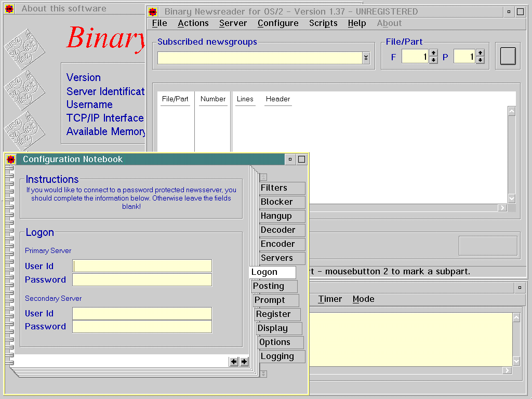Switch to the Prompt notebook tab

(x=276, y=300)
